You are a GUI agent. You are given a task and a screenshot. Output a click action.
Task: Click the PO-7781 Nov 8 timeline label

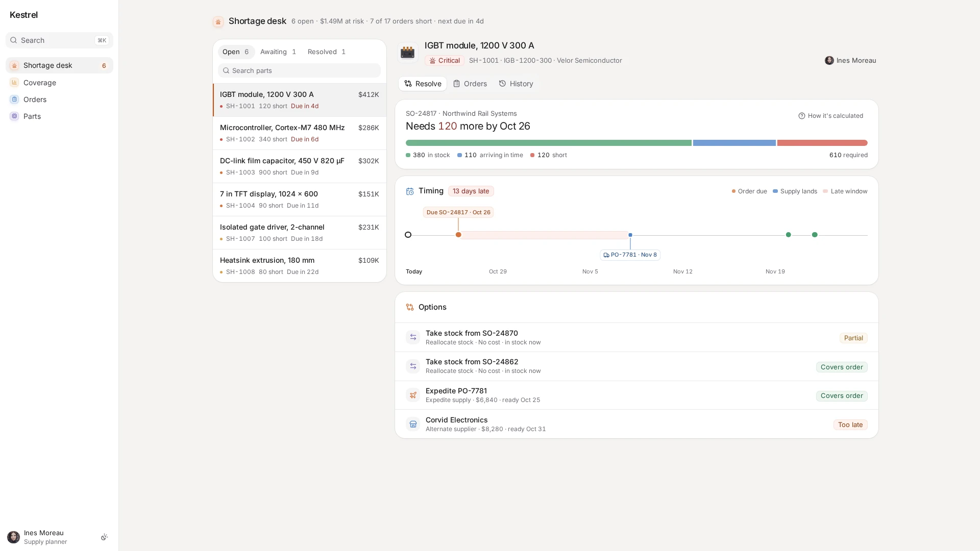[x=630, y=255]
